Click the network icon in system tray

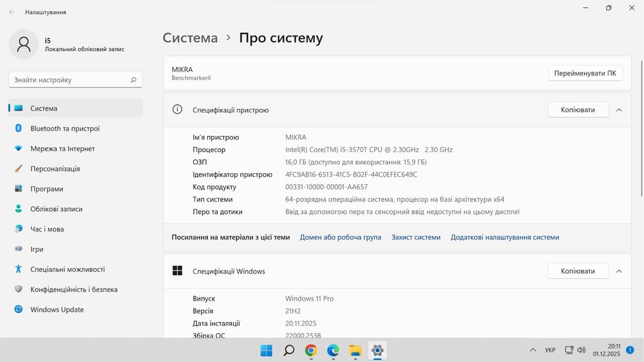569,350
